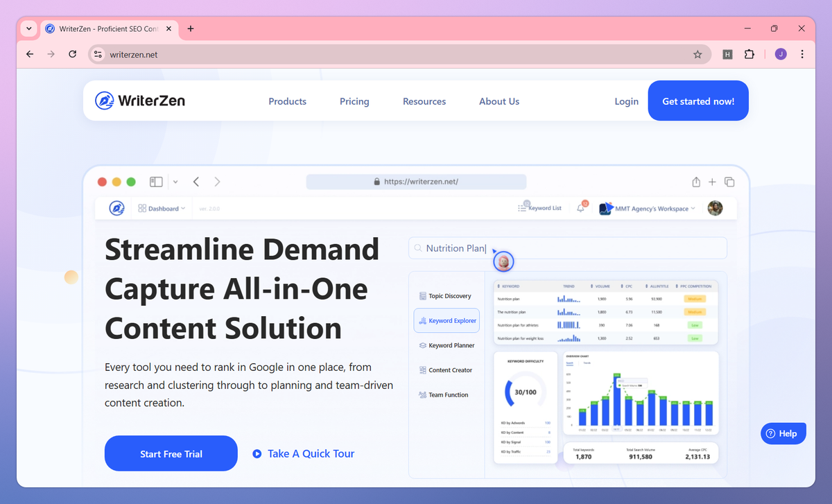Image resolution: width=832 pixels, height=504 pixels.
Task: Click Chrome's forward arrow
Action: [x=51, y=54]
